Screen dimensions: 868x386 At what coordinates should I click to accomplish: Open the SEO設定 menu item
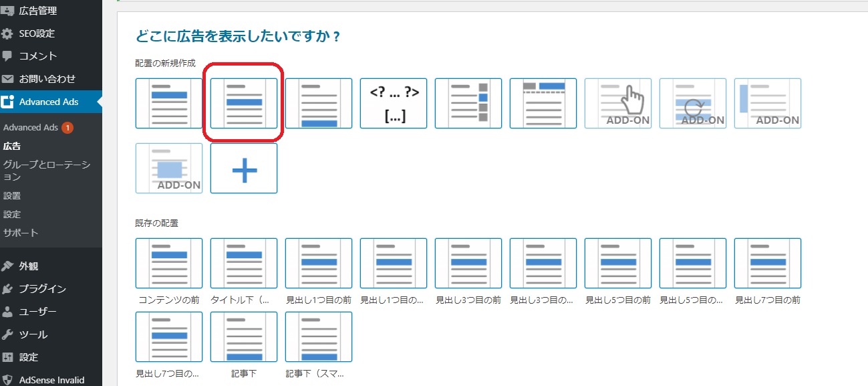click(37, 33)
